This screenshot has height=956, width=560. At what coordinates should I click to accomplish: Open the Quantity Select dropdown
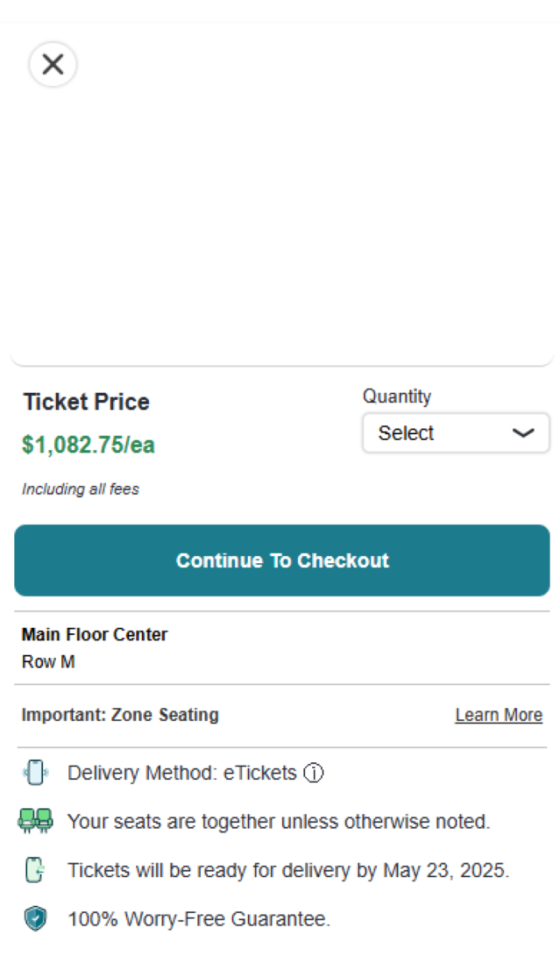pyautogui.click(x=455, y=433)
